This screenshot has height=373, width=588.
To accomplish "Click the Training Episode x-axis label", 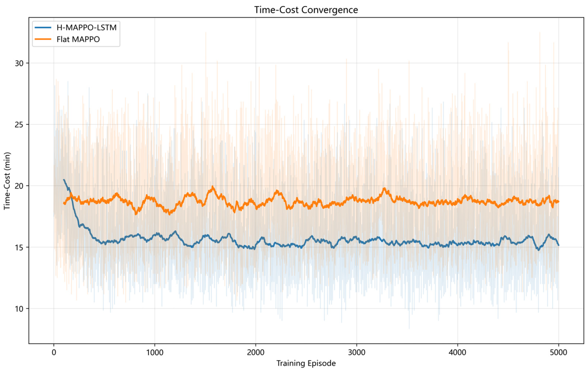I will tap(306, 363).
